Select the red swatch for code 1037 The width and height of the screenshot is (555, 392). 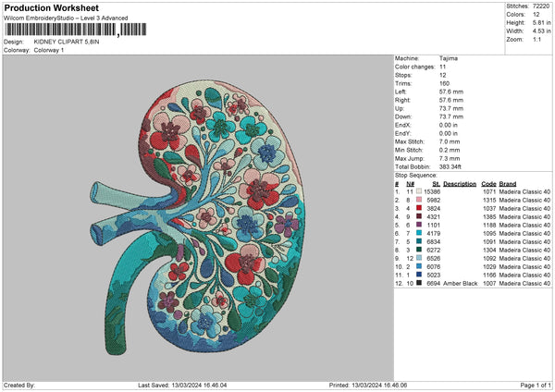419,208
